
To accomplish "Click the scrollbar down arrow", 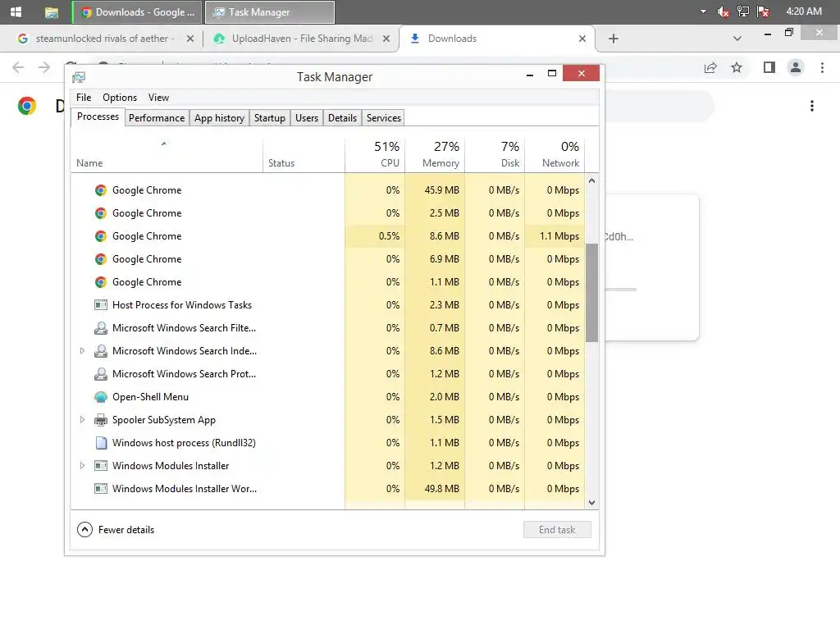I will click(592, 503).
